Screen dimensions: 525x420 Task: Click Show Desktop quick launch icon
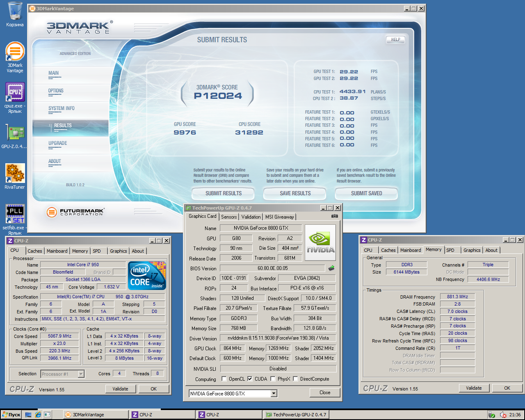tap(28, 415)
